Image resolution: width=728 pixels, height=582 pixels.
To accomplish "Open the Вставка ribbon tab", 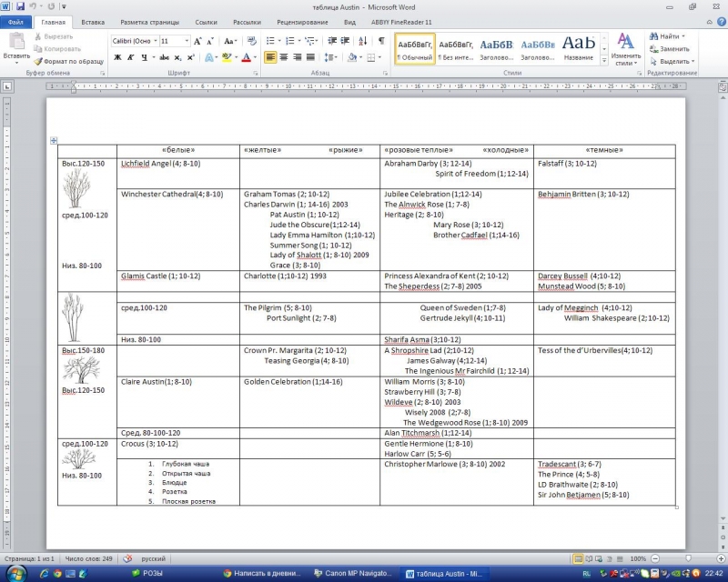I will coord(92,20).
